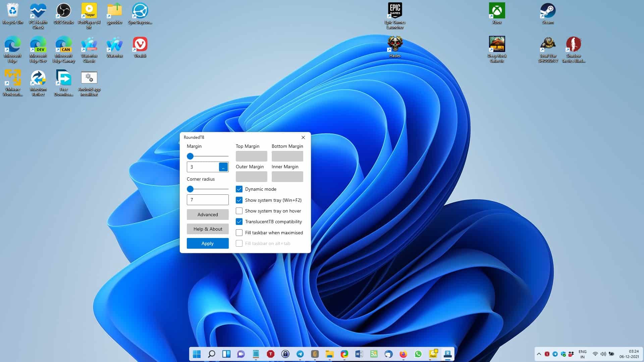This screenshot has width=644, height=362.
Task: Open Microsoft Word from taskbar
Action: [x=359, y=354]
